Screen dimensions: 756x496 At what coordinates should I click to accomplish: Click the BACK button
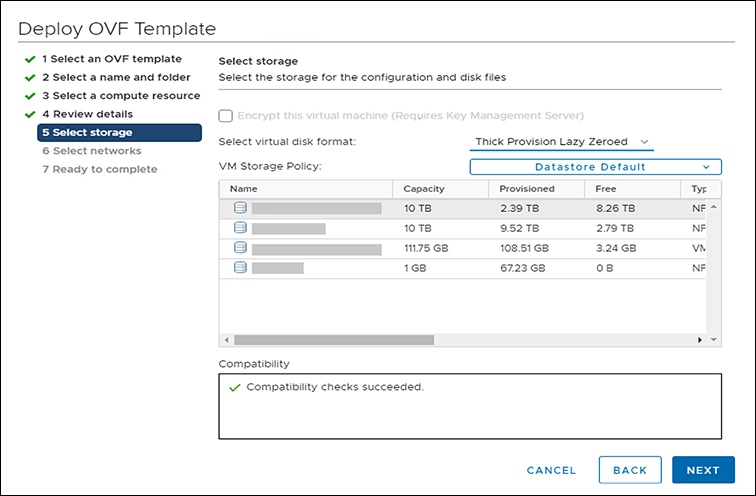630,470
